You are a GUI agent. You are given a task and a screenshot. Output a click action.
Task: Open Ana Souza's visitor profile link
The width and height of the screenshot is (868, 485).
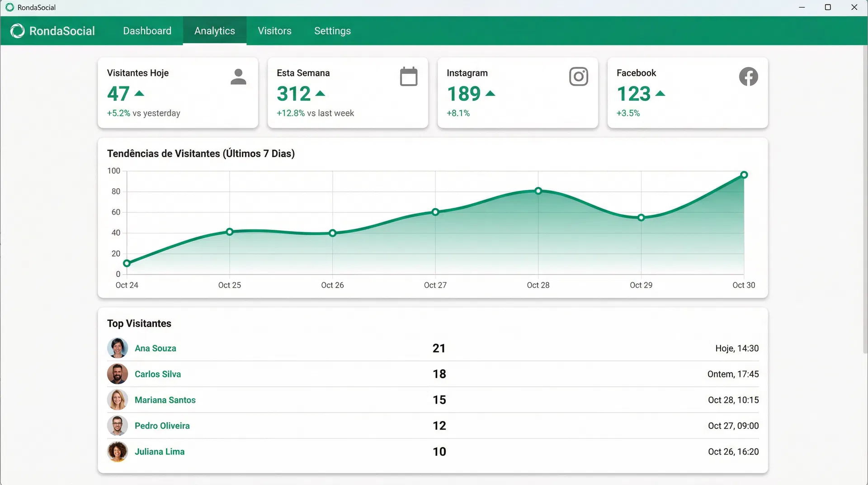155,348
